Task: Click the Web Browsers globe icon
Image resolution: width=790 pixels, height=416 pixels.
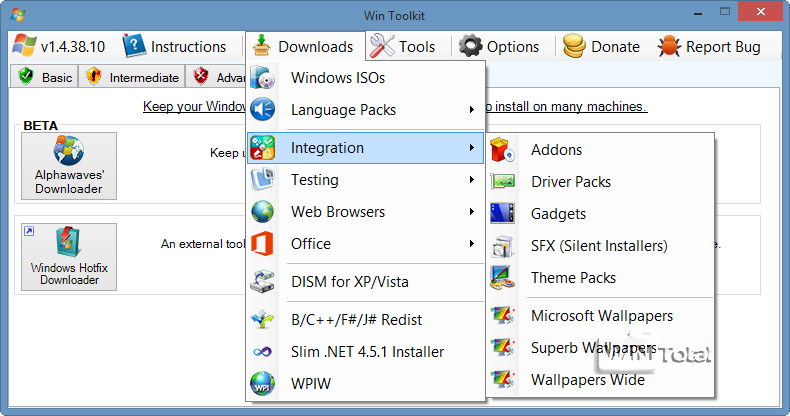Action: [x=263, y=212]
